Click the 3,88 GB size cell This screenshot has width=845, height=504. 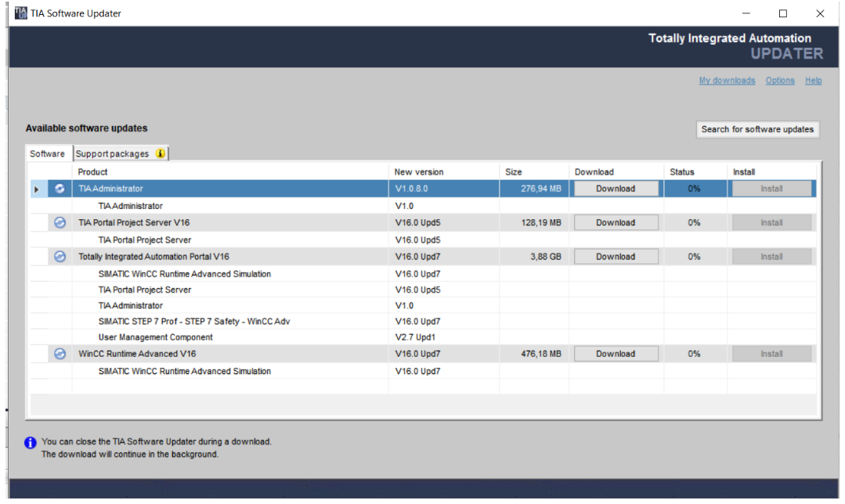[534, 257]
